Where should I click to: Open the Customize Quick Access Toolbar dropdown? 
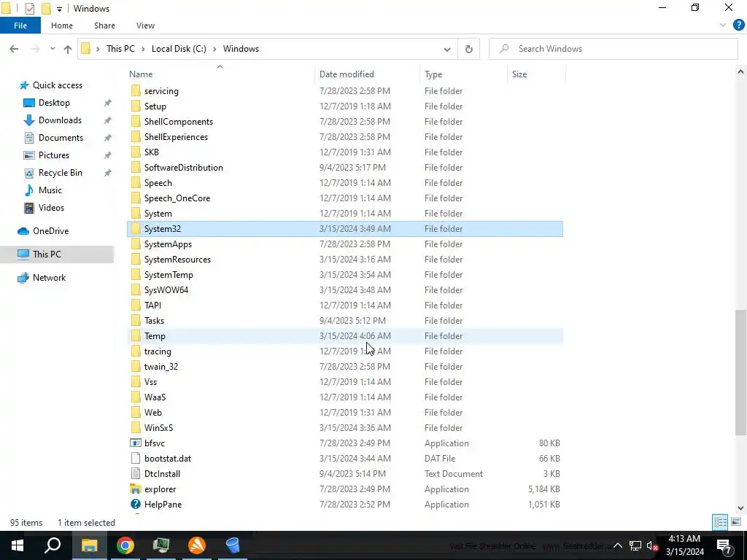(x=59, y=9)
